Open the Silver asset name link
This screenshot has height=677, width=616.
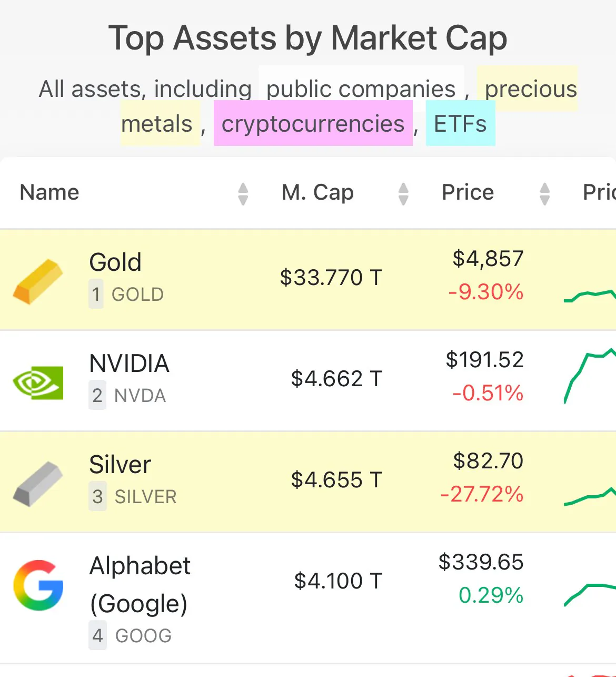[x=120, y=465]
